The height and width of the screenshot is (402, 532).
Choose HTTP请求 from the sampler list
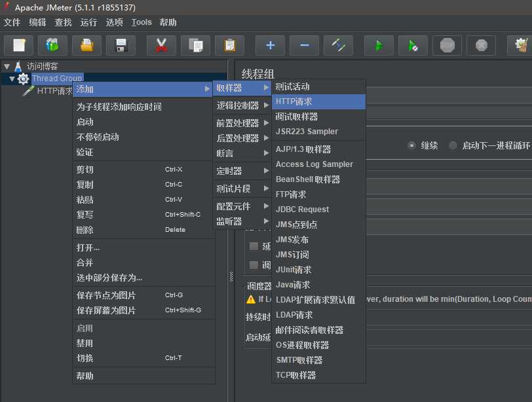pyautogui.click(x=318, y=101)
